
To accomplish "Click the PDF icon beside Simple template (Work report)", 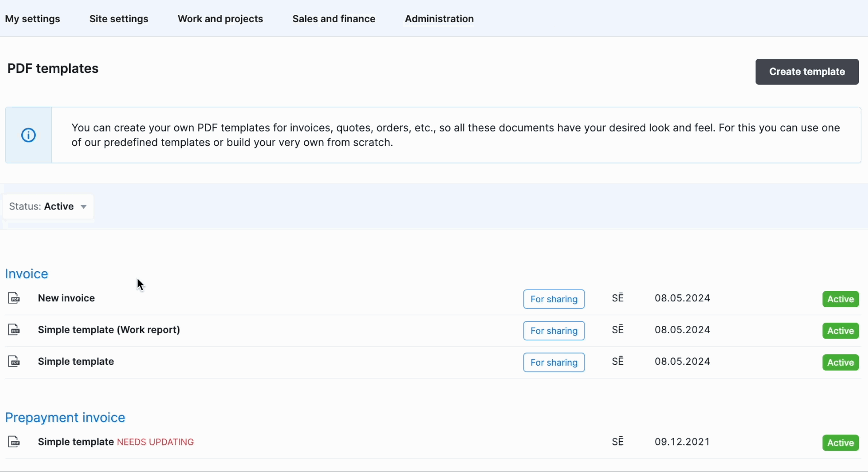I will [x=14, y=330].
